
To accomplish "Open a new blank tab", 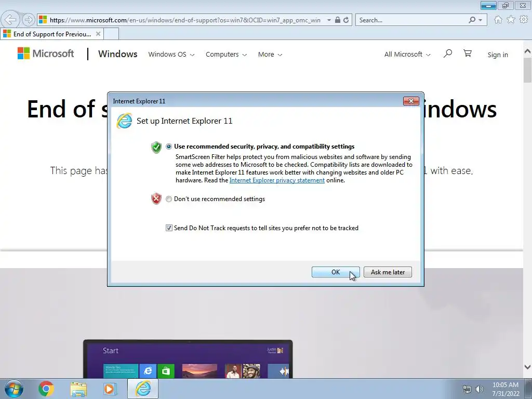I will tap(111, 34).
